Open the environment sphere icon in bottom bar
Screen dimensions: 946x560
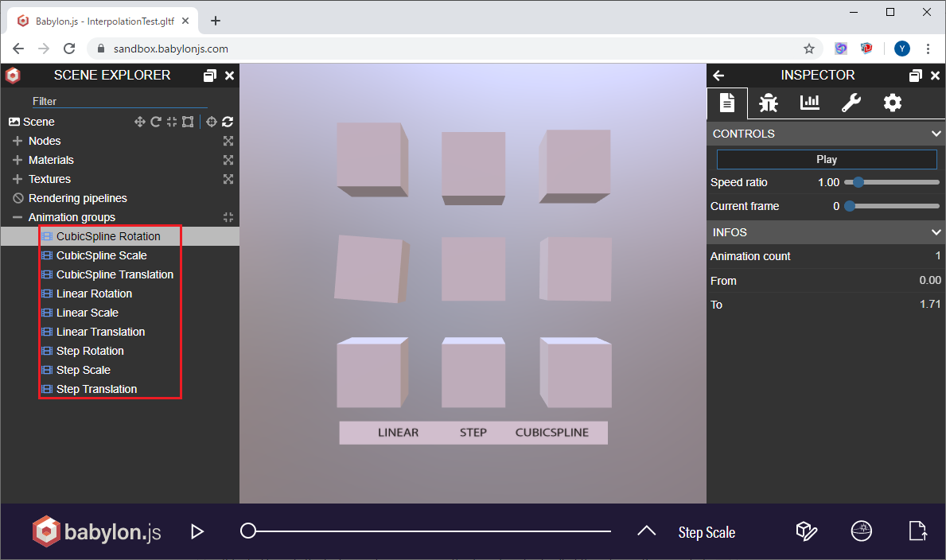861,531
